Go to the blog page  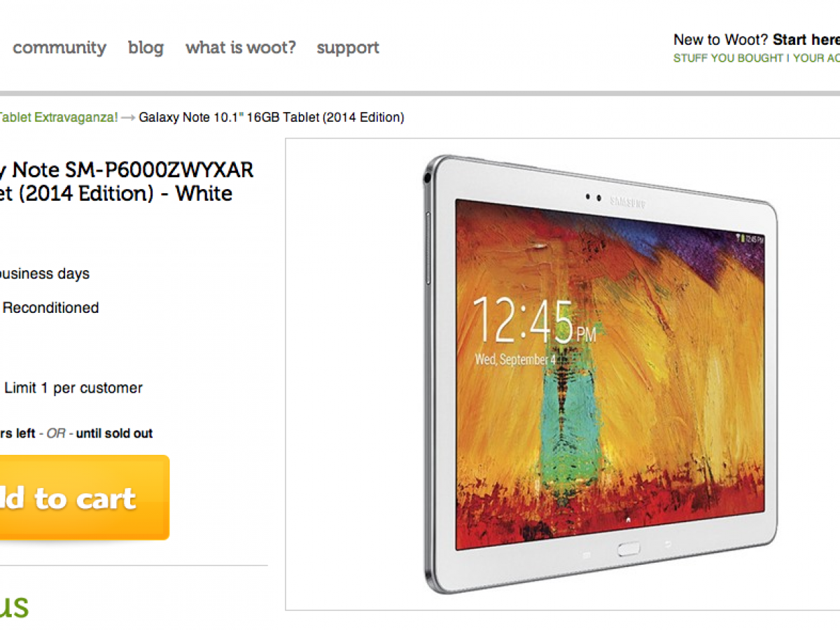[146, 48]
